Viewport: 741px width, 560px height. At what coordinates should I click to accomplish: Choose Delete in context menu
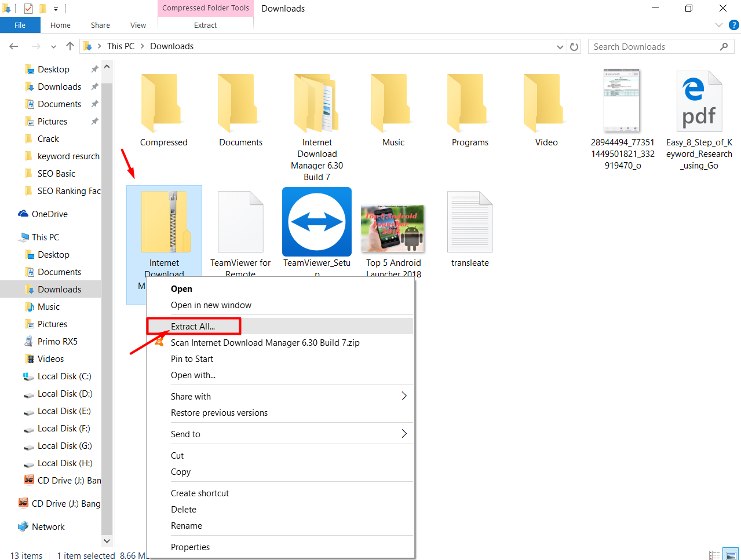tap(280, 510)
